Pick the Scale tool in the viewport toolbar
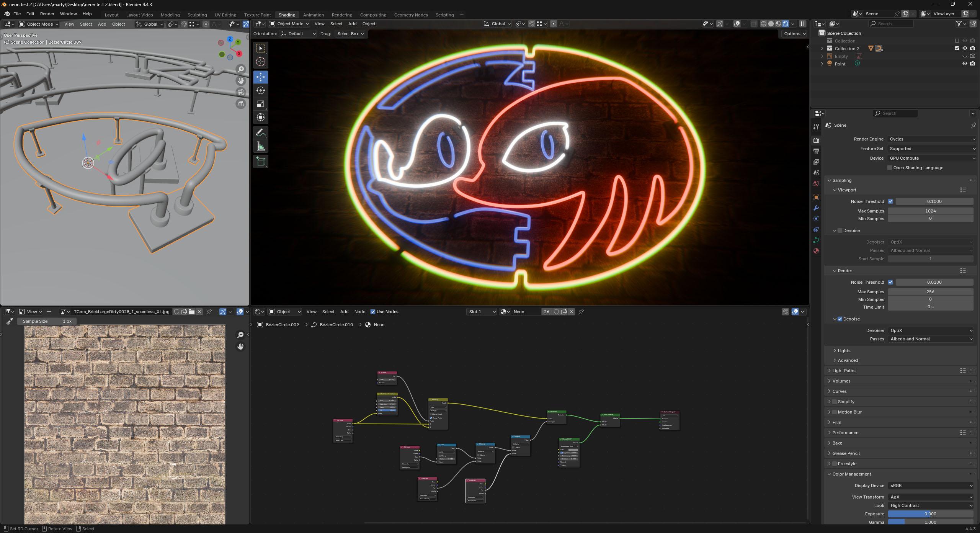This screenshot has height=533, width=980. 261,104
